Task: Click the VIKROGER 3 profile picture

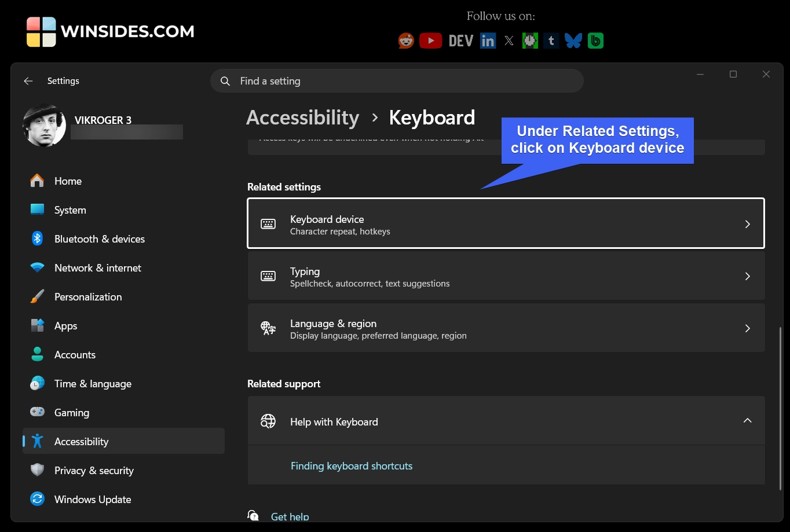Action: [44, 126]
